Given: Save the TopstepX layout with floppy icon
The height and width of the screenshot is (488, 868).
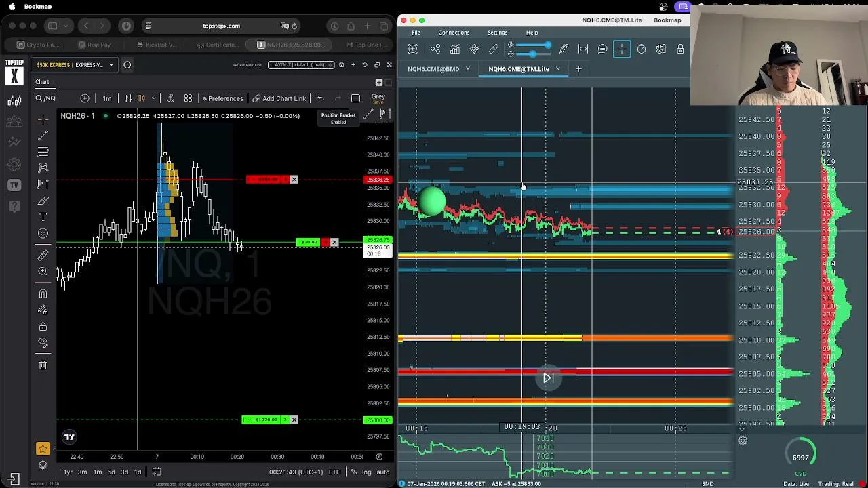Looking at the screenshot, I should click(341, 65).
